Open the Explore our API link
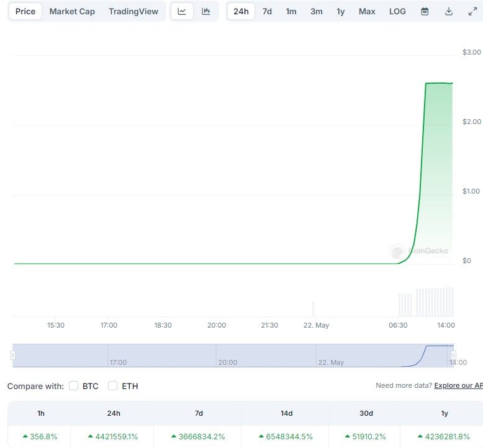The image size is (483, 448). click(458, 385)
